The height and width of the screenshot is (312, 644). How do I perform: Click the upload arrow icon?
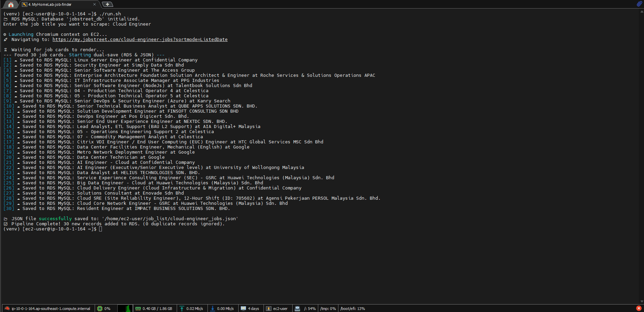click(182, 308)
